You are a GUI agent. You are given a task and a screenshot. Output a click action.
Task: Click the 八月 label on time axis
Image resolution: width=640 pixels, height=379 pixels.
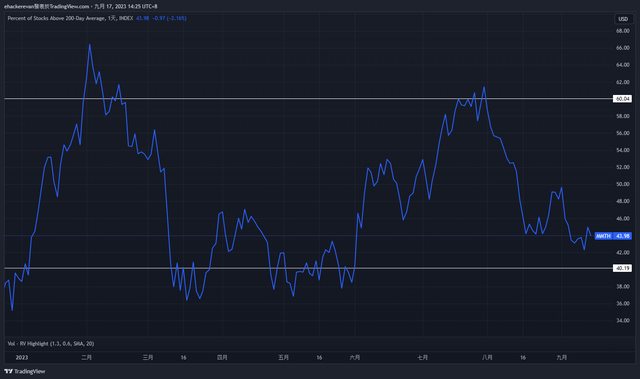(x=487, y=357)
